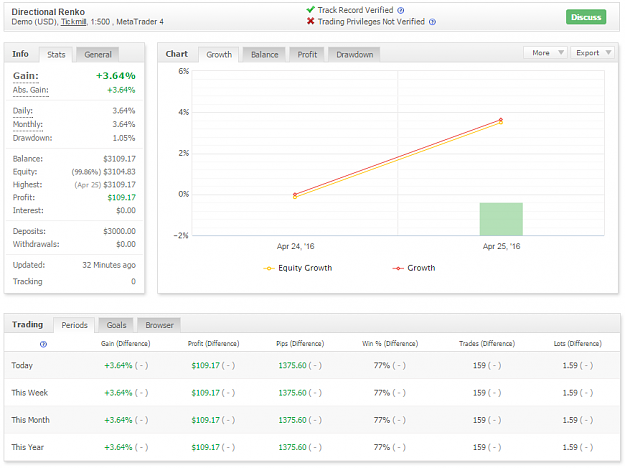This screenshot has width=625, height=468.
Task: Open the Browser tab in Trading
Action: coord(159,325)
